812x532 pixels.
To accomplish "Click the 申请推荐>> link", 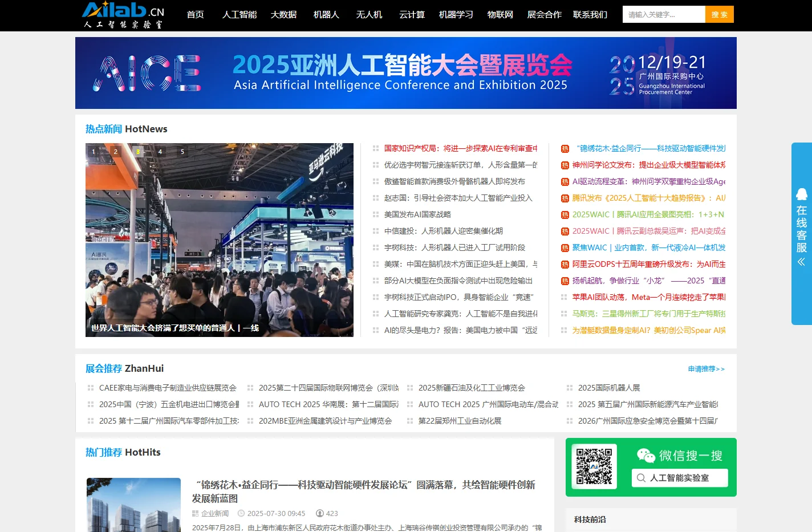I will [707, 369].
